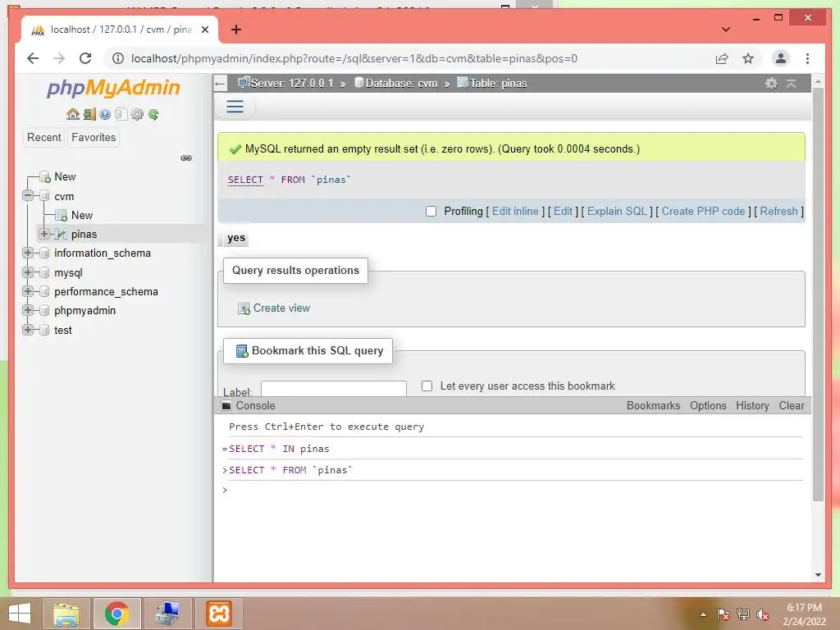Open console Bookmarks menu
This screenshot has width=840, height=630.
[653, 405]
